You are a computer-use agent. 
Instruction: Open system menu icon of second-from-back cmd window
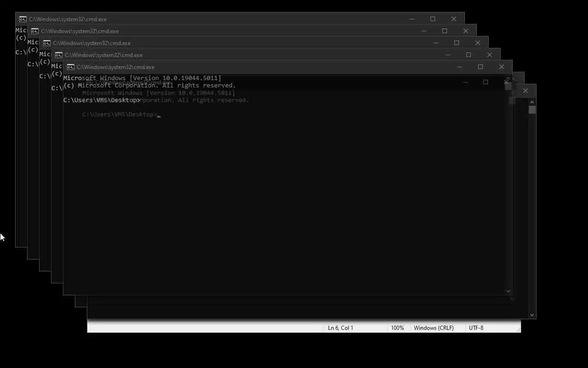click(x=34, y=31)
